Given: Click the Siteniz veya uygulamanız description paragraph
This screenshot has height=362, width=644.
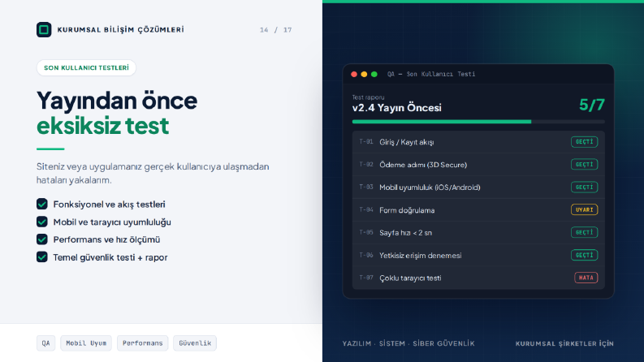Looking at the screenshot, I should 153,173.
